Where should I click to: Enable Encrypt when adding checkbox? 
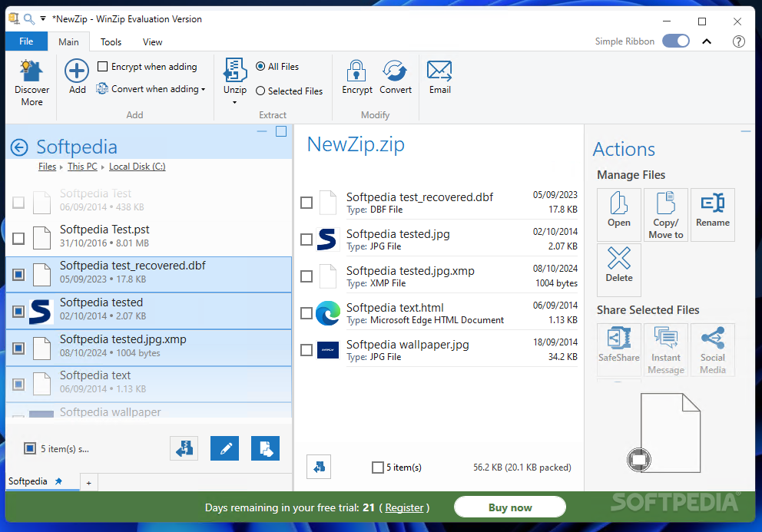pyautogui.click(x=102, y=66)
